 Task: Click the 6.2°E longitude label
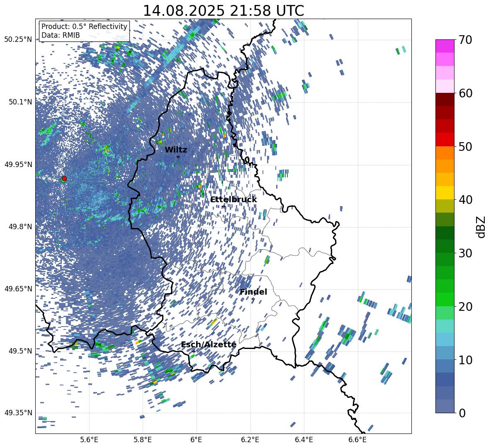coord(250,440)
